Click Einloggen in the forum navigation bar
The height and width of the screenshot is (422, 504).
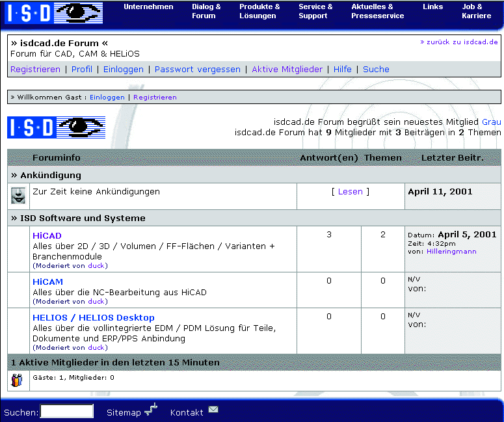pos(124,70)
